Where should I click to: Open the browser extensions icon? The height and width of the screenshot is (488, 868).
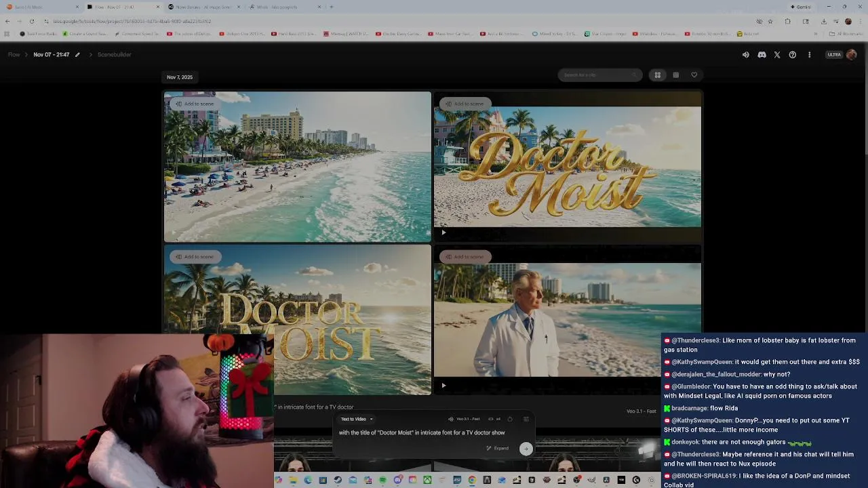[787, 21]
